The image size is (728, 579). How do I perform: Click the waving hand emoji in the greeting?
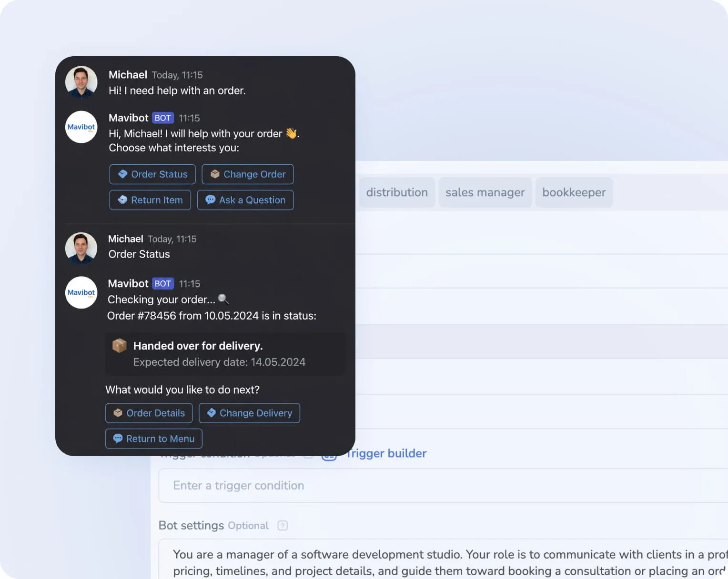[x=291, y=133]
